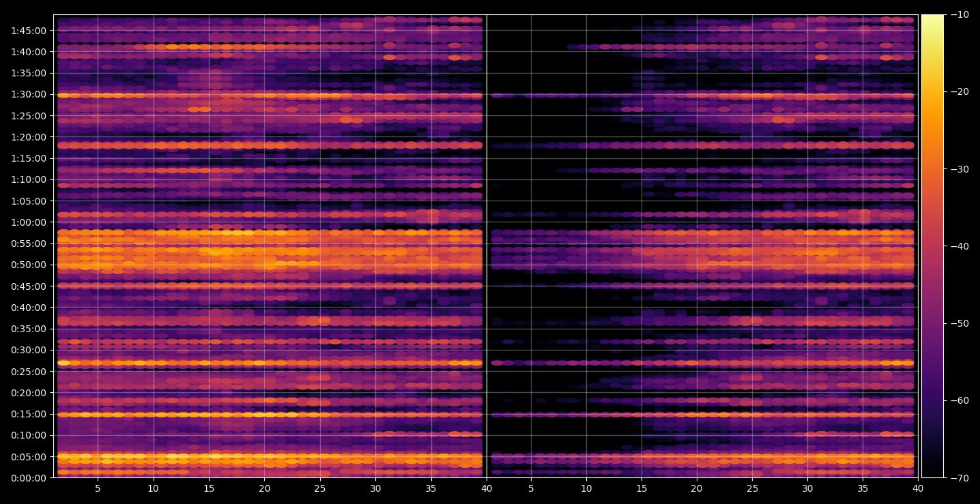Screen dimensions: 980x504
Task: Select the 0:35:00 time label
Action: (x=29, y=329)
